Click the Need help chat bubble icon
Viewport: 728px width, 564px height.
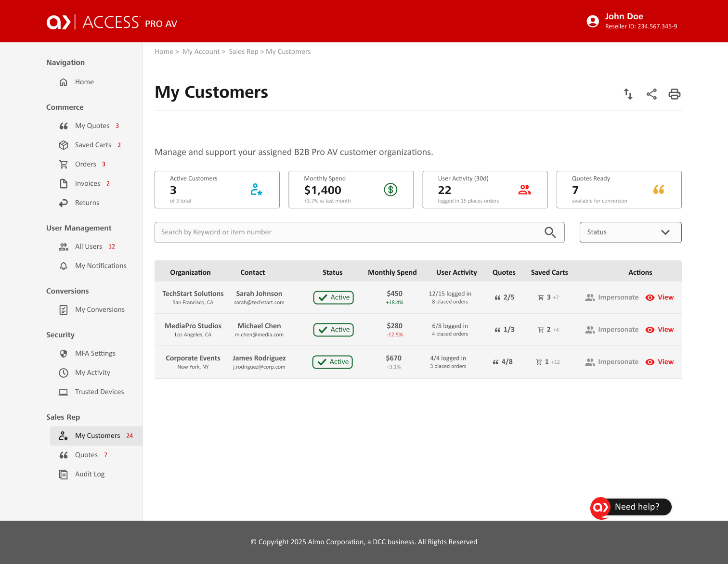601,507
